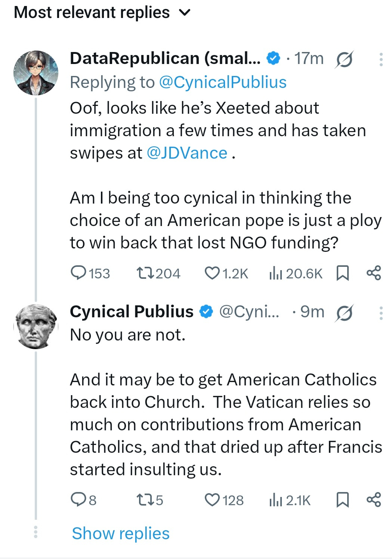Open Cynical Publius's statue avatar
Viewport: 392px width, 559px height.
[36, 326]
